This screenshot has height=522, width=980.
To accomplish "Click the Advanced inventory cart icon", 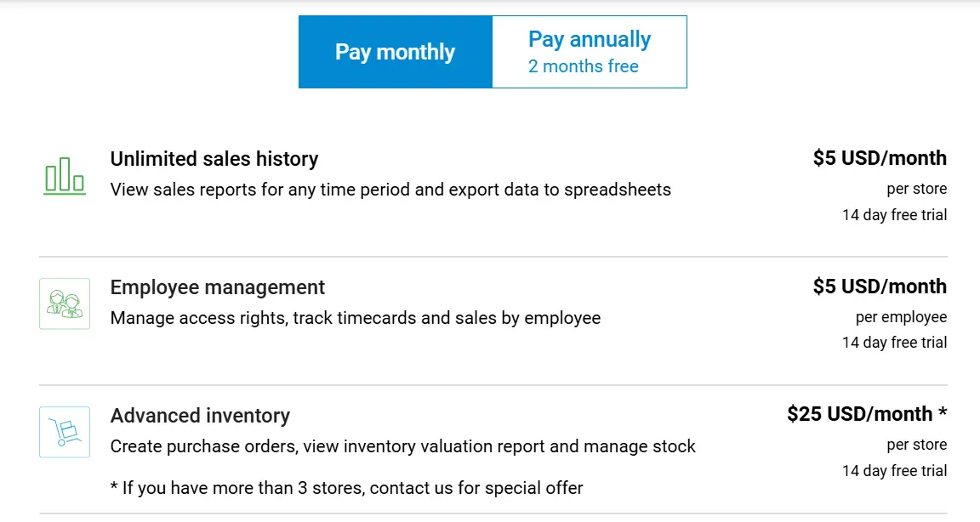I will point(65,432).
